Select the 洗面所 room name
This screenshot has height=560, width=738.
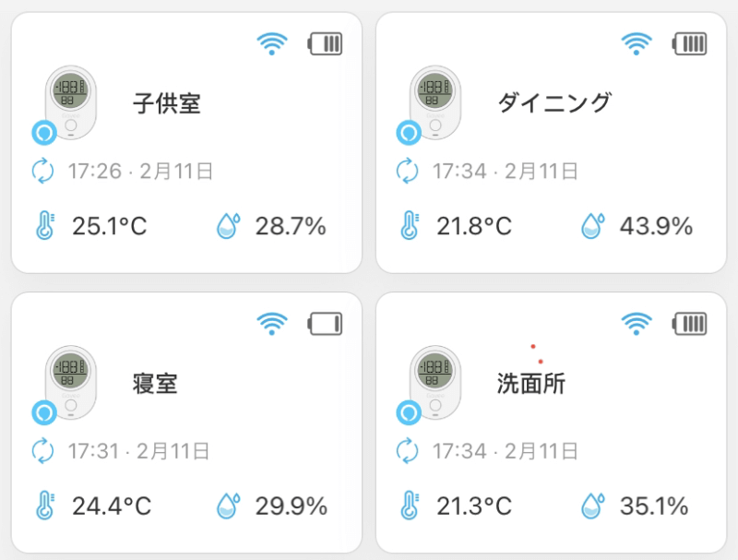[x=530, y=384]
